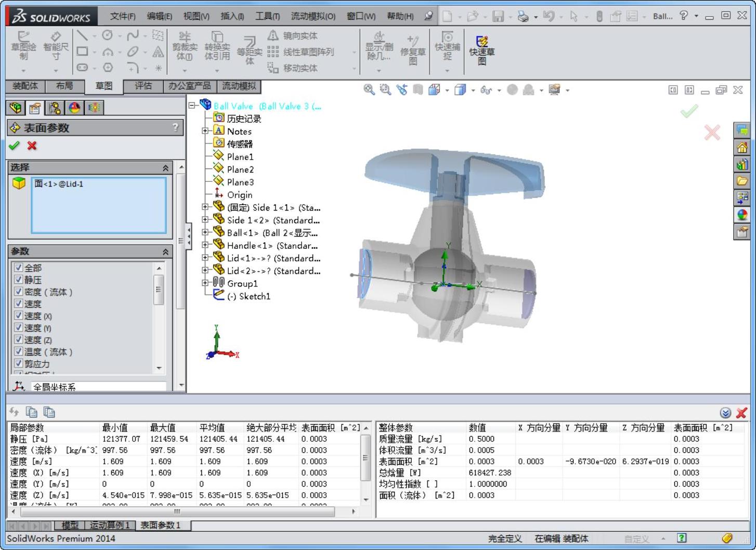The width and height of the screenshot is (756, 550).
Task: Switch to the 流动模拟 tab
Action: 239,86
